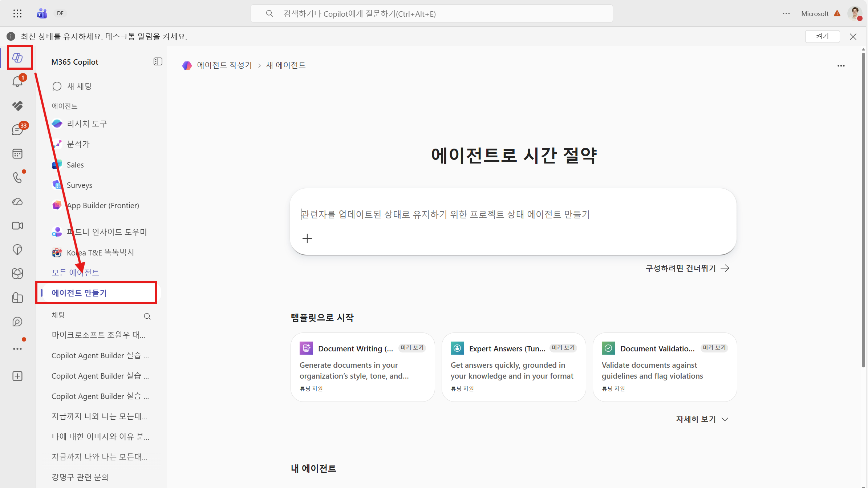The image size is (868, 488).
Task: Open chat 나에 대한 이미지와 이유 분...
Action: [101, 436]
